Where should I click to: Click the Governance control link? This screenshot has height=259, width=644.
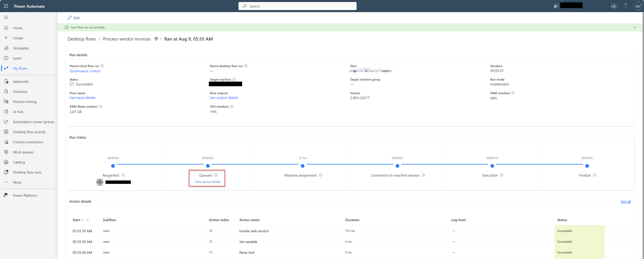85,71
